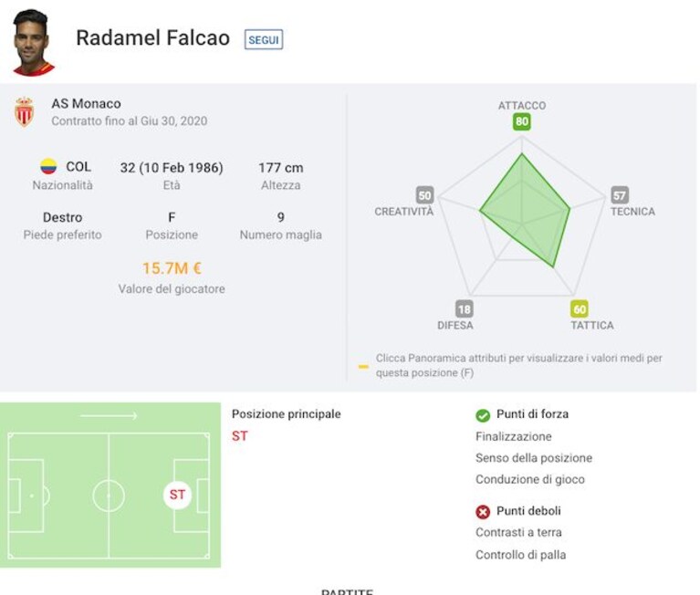The height and width of the screenshot is (595, 700).
Task: Select the ATTACCO 80 rating badge
Action: pyautogui.click(x=521, y=121)
